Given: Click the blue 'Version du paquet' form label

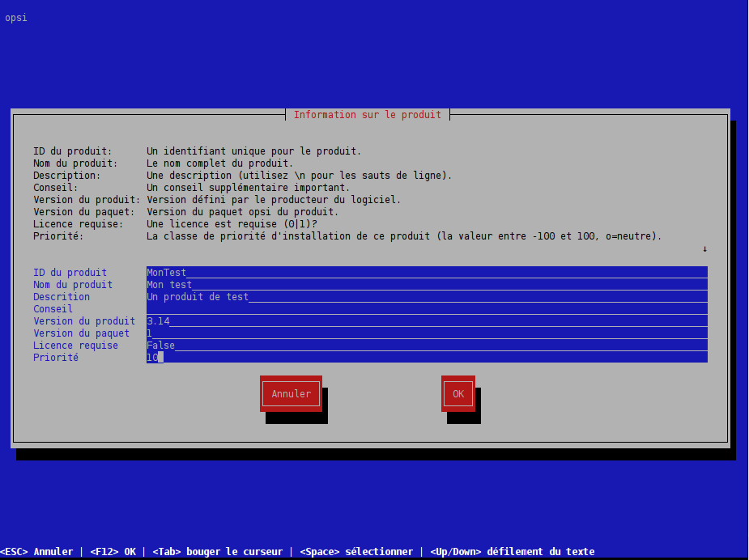Looking at the screenshot, I should 81,333.
